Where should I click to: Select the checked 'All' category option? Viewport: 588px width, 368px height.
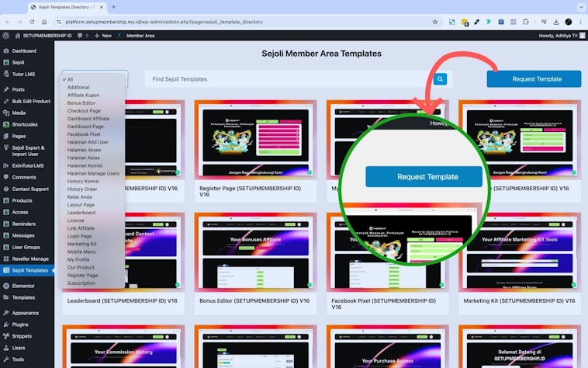click(70, 79)
